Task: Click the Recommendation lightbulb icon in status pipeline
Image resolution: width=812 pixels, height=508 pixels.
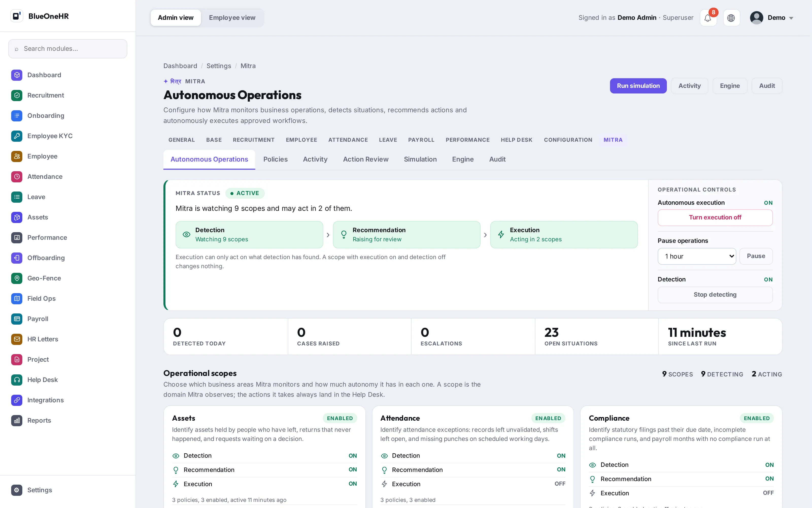Action: (x=344, y=234)
